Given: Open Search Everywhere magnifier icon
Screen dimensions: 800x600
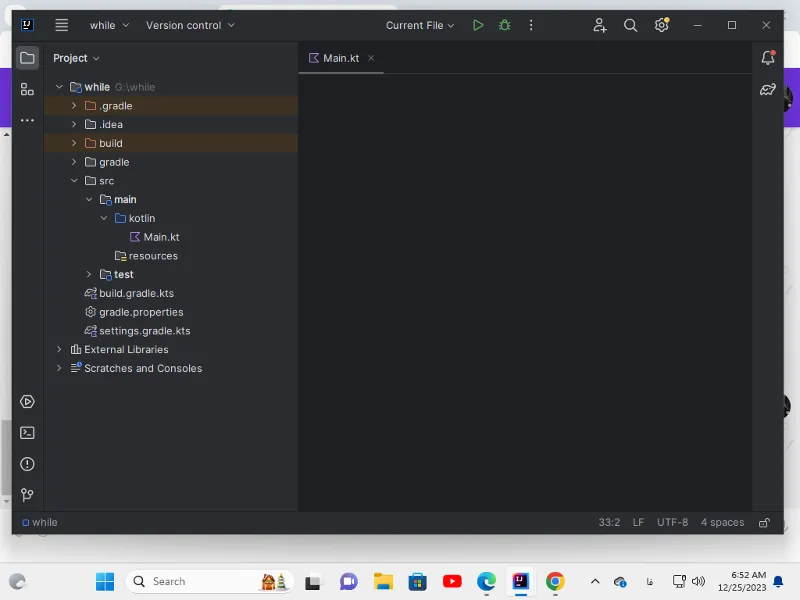Looking at the screenshot, I should click(630, 25).
